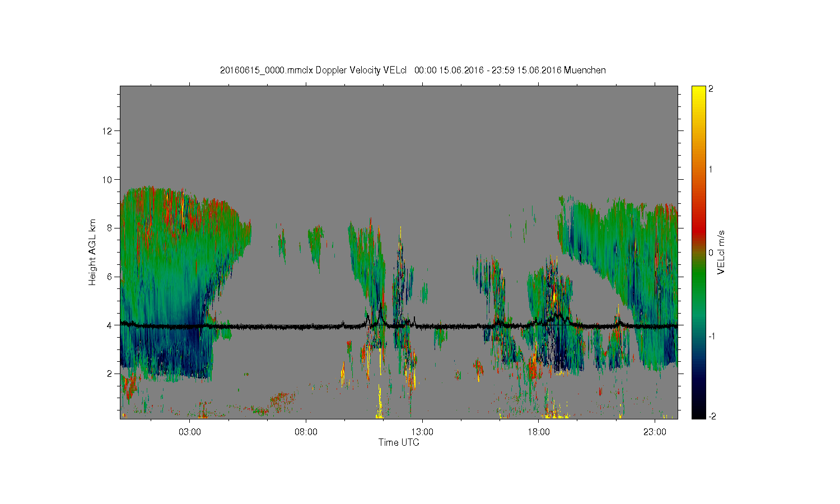The height and width of the screenshot is (504, 840).
Task: Click the 'Height AGL km' y-axis label
Action: [x=92, y=252]
